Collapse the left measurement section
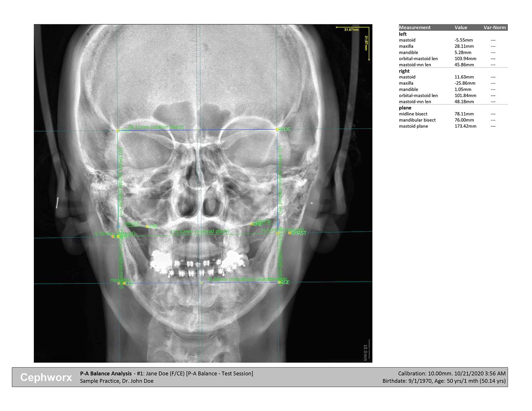The height and width of the screenshot is (411, 532). click(403, 34)
